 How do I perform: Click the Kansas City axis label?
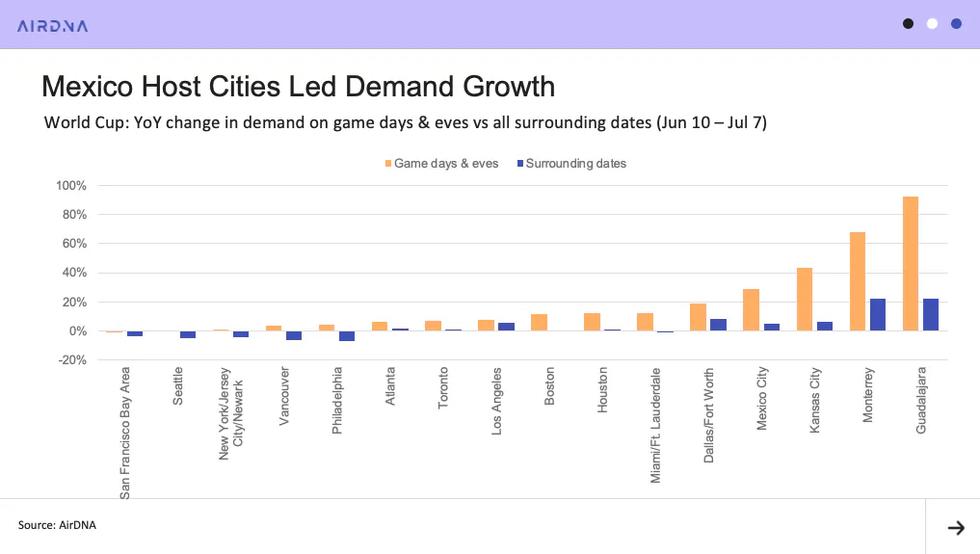[814, 400]
